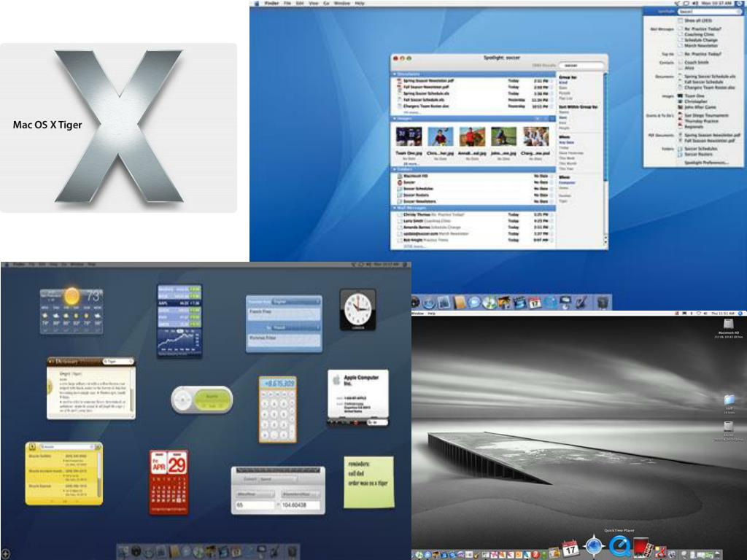Open File menu in blue desktop menu bar

click(287, 4)
